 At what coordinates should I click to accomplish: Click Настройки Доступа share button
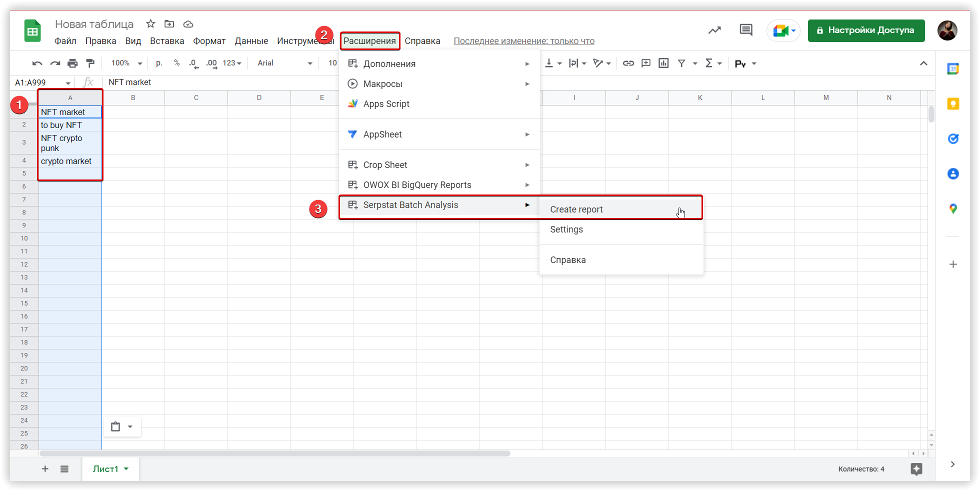[x=866, y=30]
